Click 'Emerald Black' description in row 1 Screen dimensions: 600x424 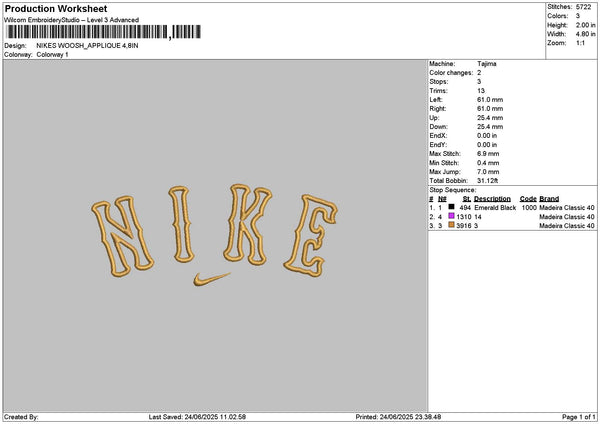pos(495,208)
